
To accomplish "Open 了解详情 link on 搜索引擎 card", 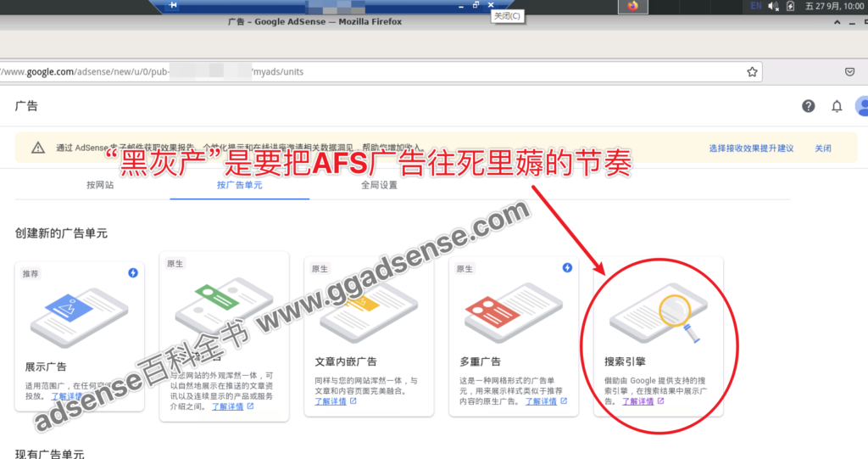I will [637, 401].
